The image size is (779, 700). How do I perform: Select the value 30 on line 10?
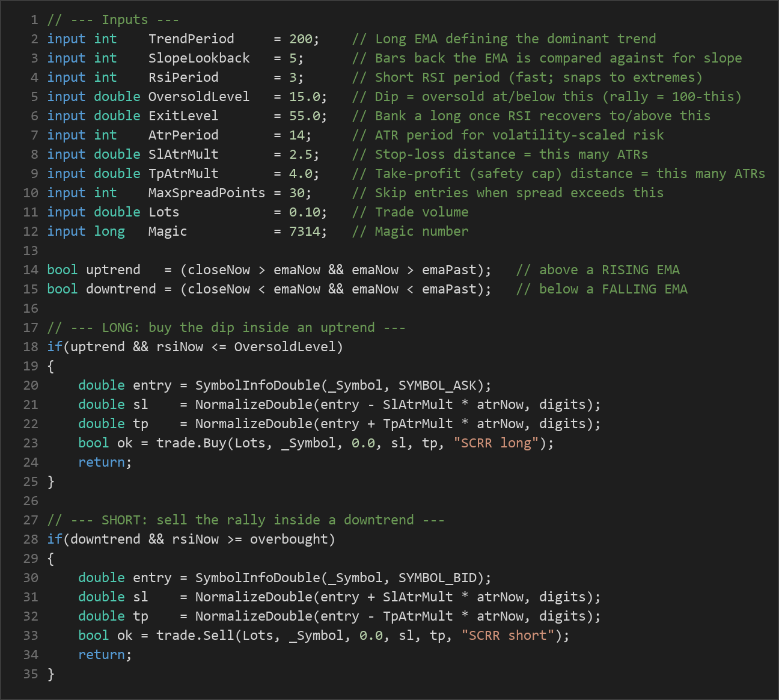297,193
